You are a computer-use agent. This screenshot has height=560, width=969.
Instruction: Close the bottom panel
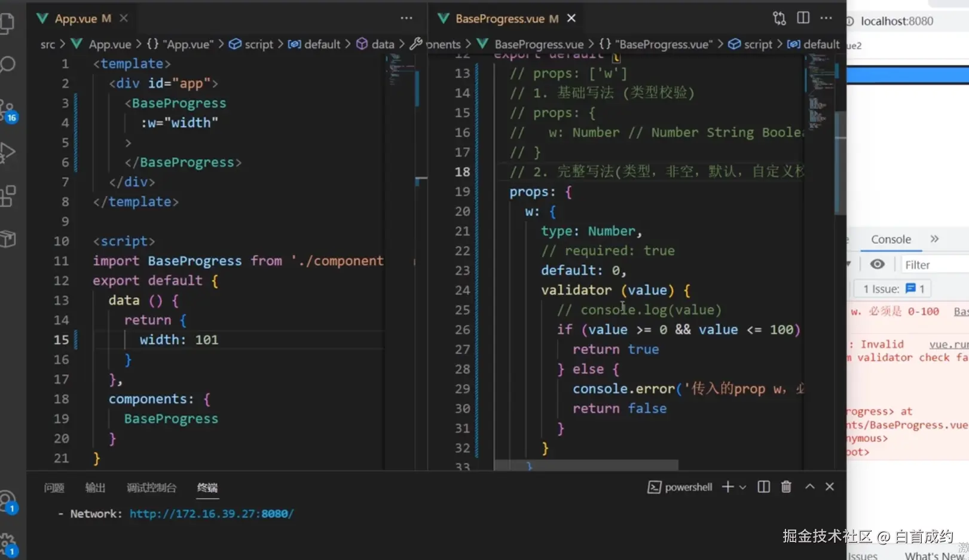[x=830, y=486]
